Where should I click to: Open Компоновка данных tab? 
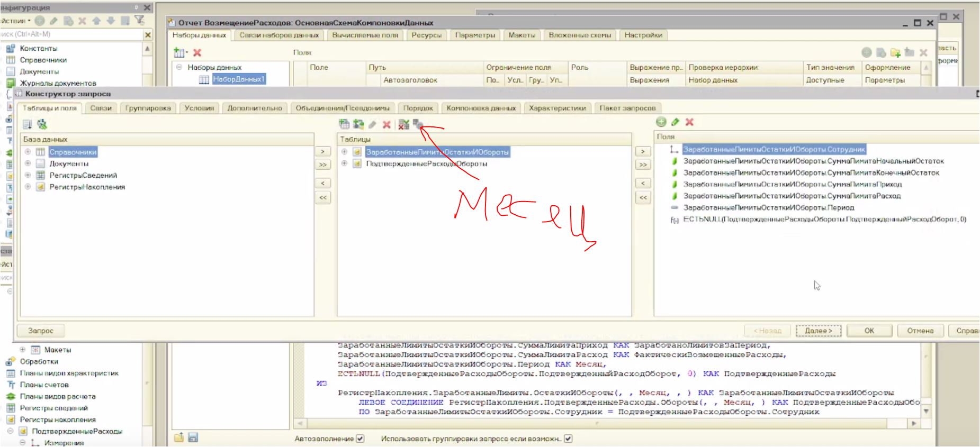[x=481, y=108]
